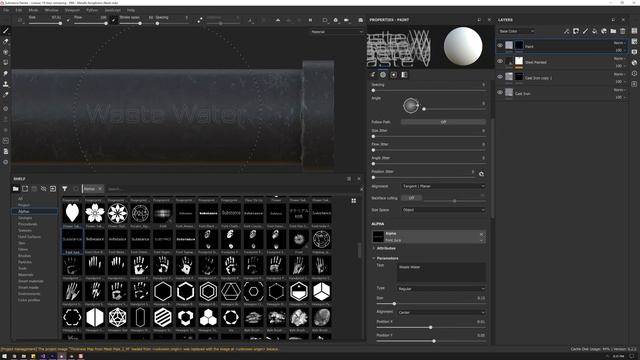This screenshot has height=360, width=640.
Task: Open the Material properties tab icon
Action: [x=404, y=75]
